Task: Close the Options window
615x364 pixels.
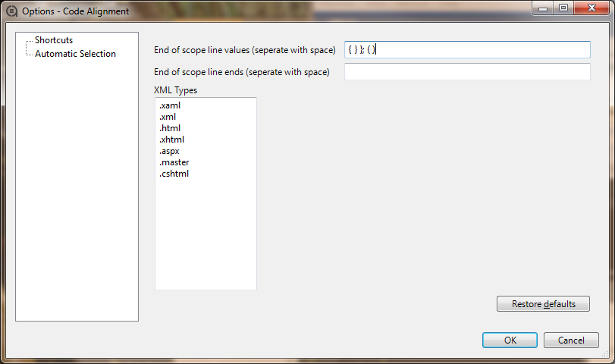Action: pos(591,8)
